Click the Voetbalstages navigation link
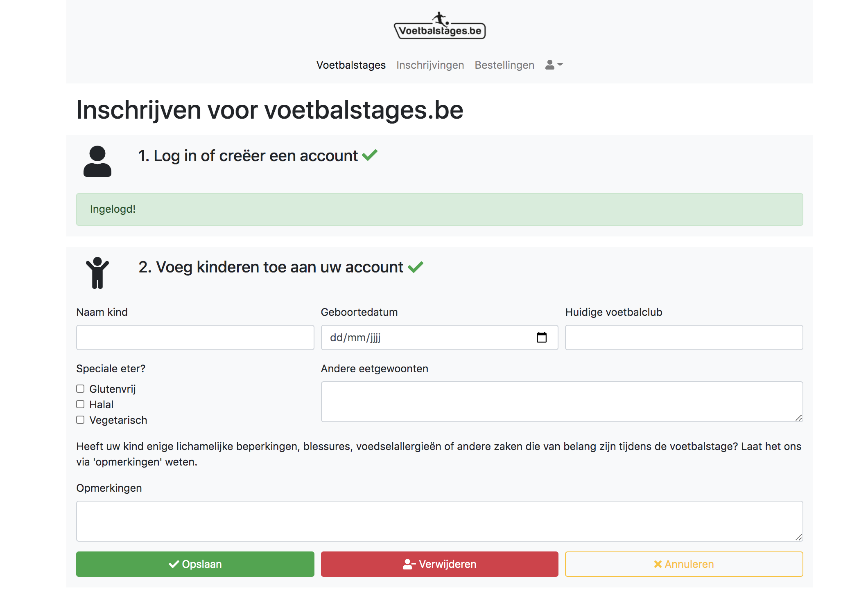This screenshot has height=594, width=868. 350,65
